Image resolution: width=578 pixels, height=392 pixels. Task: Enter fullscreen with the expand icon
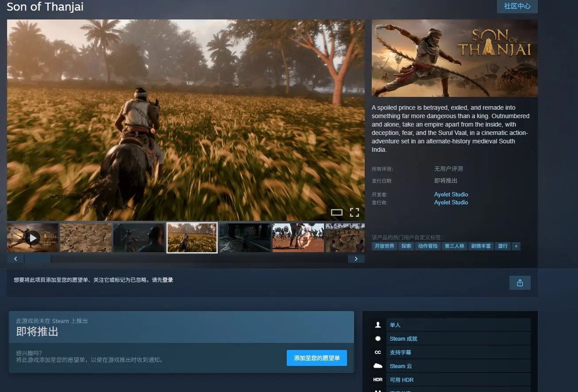click(x=355, y=212)
